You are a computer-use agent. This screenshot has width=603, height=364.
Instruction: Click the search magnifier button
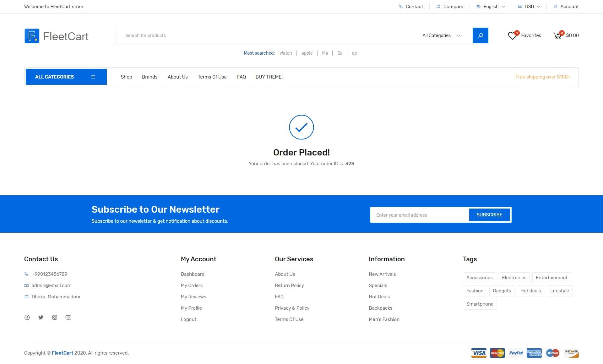coord(480,35)
